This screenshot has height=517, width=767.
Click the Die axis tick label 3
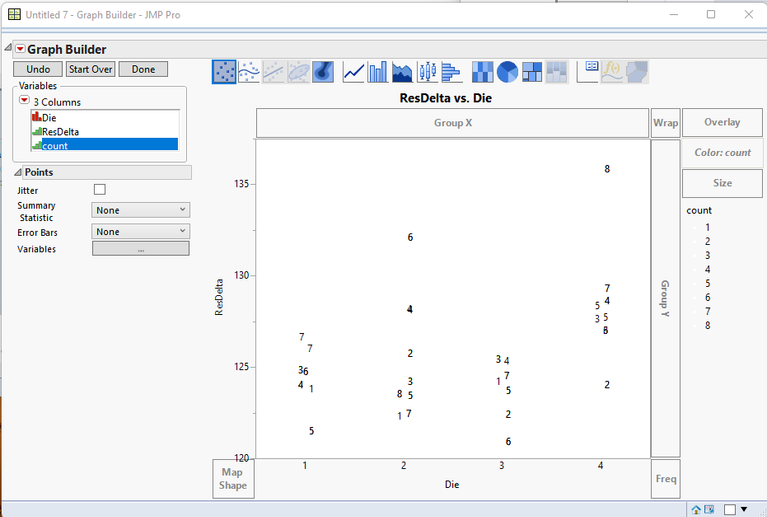(x=502, y=466)
